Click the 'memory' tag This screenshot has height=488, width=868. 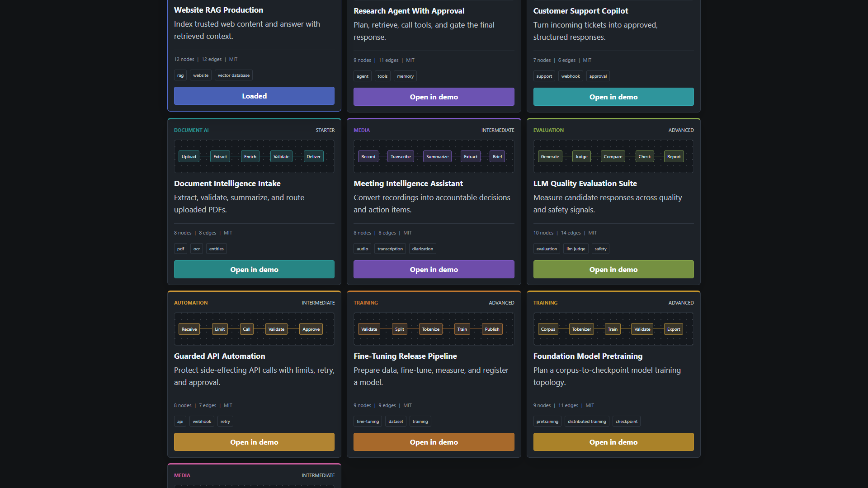(x=405, y=76)
